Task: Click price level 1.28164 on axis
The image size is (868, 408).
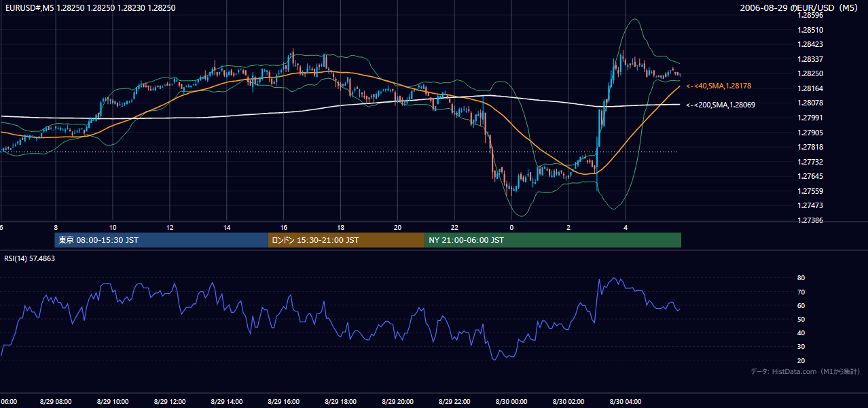Action: coord(810,88)
